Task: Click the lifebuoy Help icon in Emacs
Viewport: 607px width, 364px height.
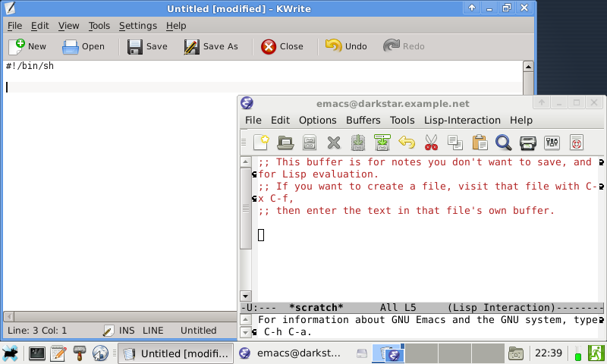Action: coord(577,142)
